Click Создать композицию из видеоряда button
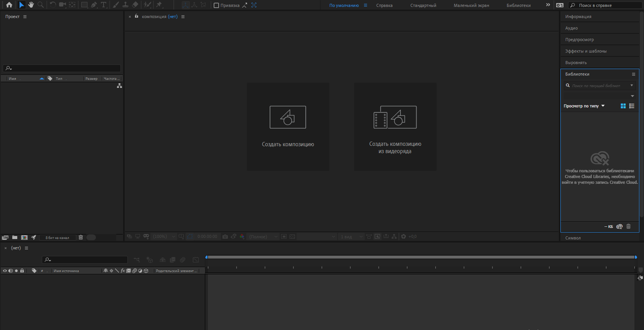The height and width of the screenshot is (330, 644). 395,127
